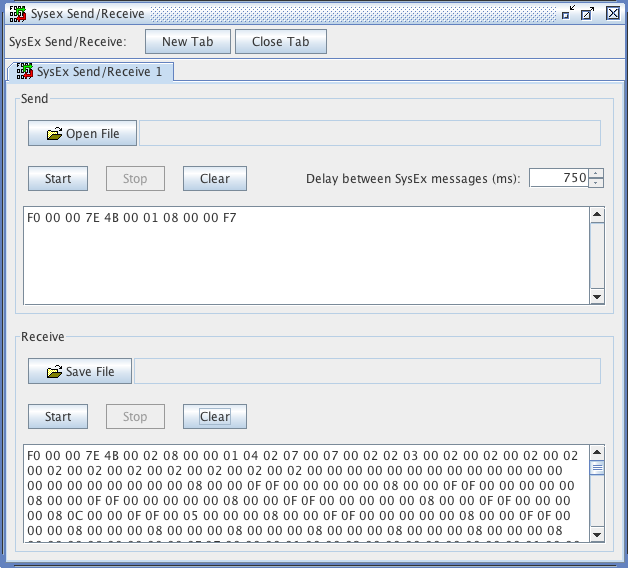628x568 pixels.
Task: Detach window using the title bar arrow icon
Action: (568, 13)
